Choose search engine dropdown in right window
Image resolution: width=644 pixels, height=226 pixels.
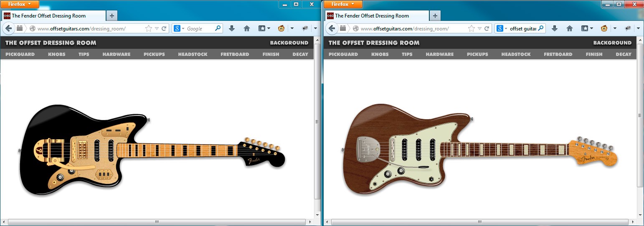[x=502, y=29]
